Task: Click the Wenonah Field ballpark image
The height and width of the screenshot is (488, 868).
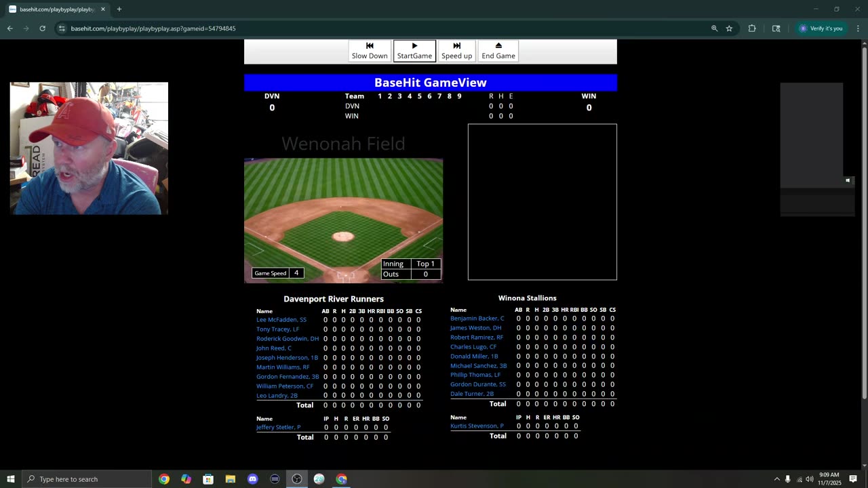Action: [x=343, y=220]
